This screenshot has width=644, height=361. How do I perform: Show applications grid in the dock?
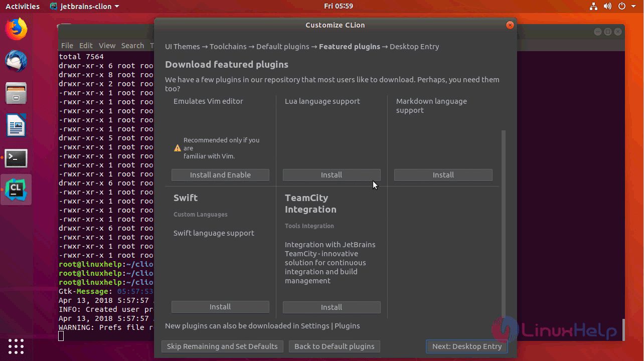click(16, 346)
